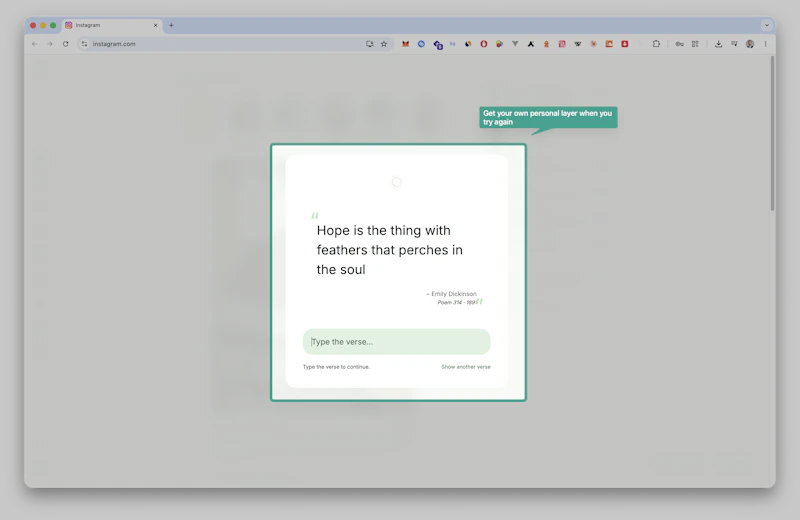Click the 'Get your own personal layer' tooltip
800x520 pixels.
(548, 117)
